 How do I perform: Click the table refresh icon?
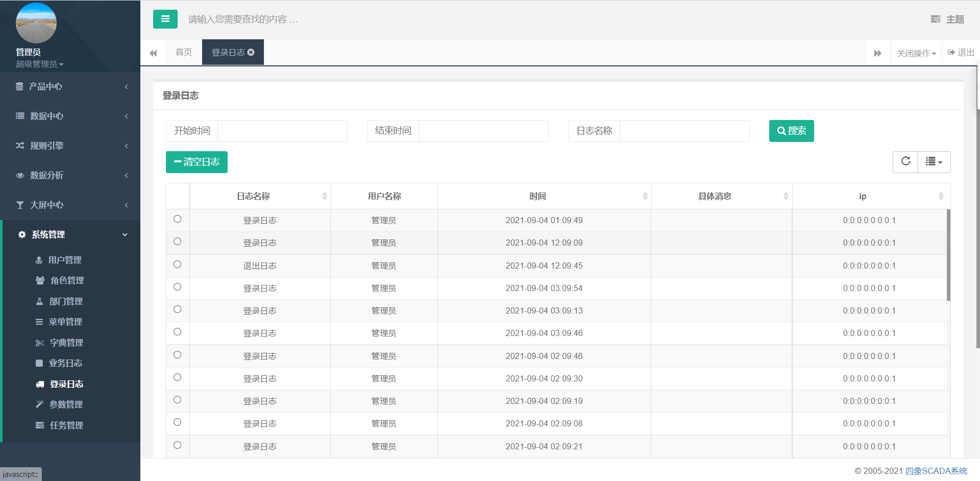tap(905, 162)
